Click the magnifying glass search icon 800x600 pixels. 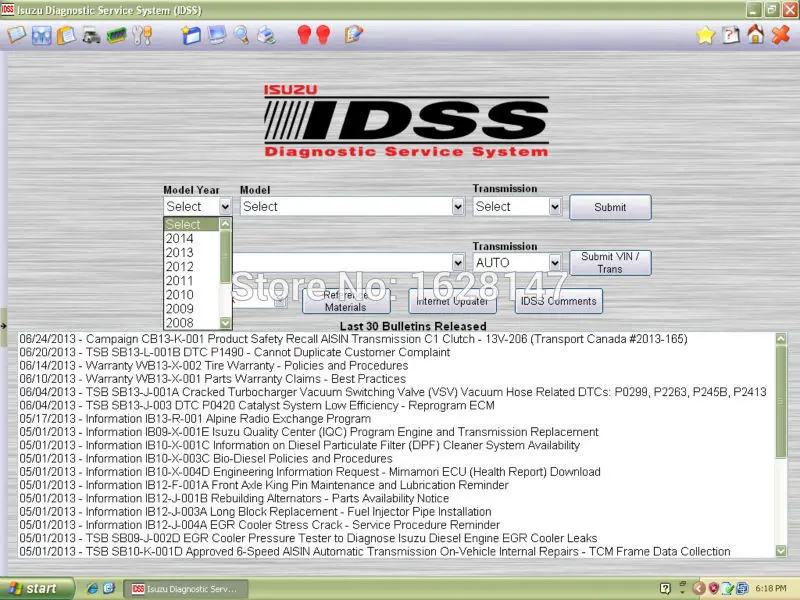coord(241,35)
